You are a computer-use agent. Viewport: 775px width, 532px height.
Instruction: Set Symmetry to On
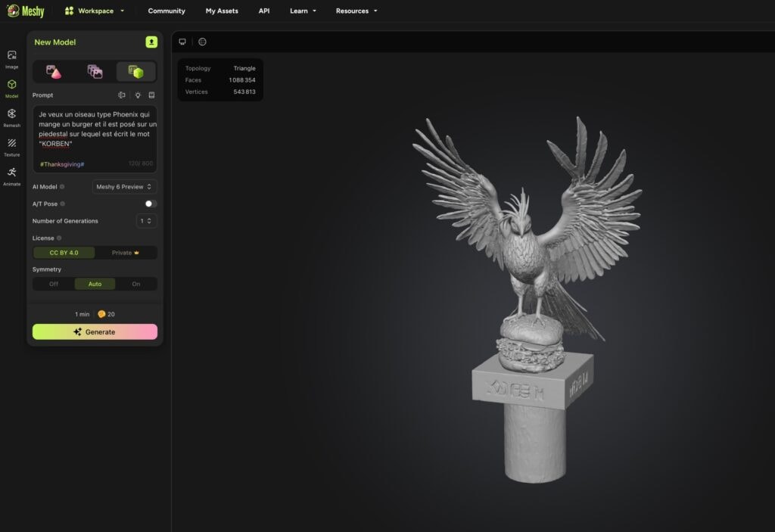(136, 284)
